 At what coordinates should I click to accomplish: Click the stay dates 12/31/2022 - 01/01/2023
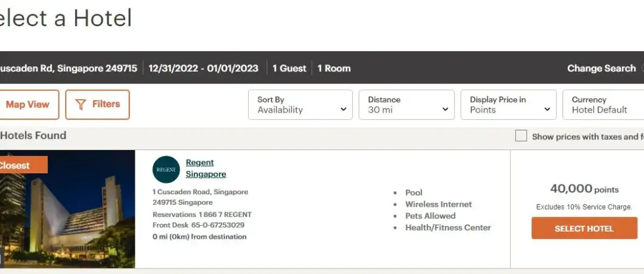(x=203, y=68)
